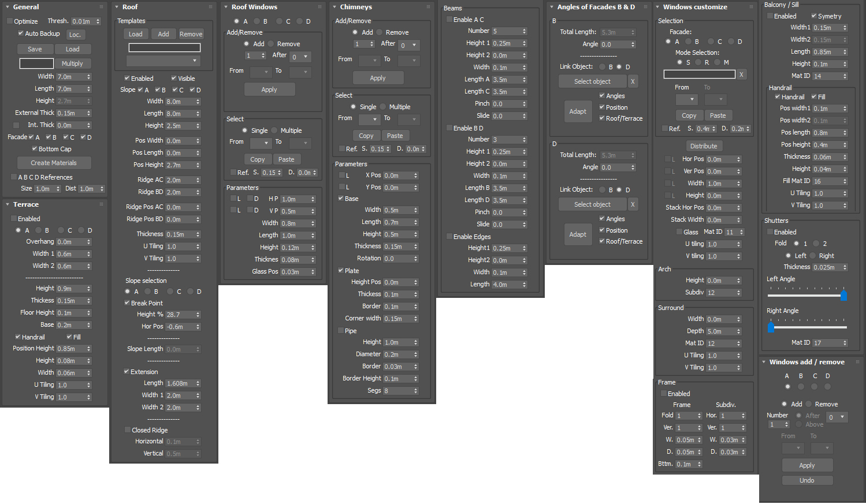The height and width of the screenshot is (504, 866).
Task: Click the Chimneys rollout grip icon
Action: (x=428, y=7)
